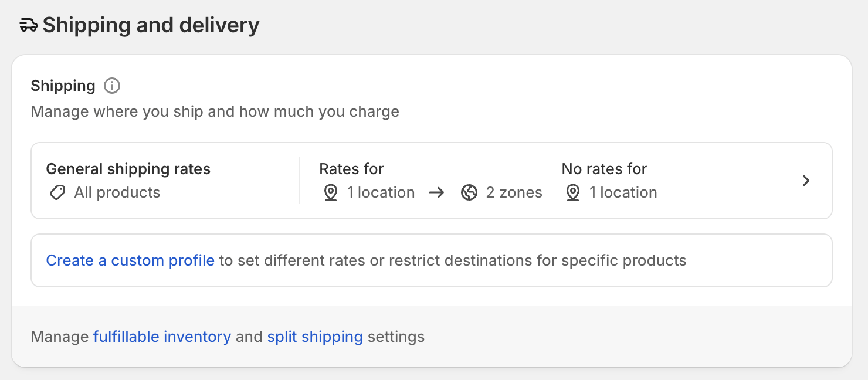868x380 pixels.
Task: Click the info icon beside Shipping
Action: coord(112,86)
